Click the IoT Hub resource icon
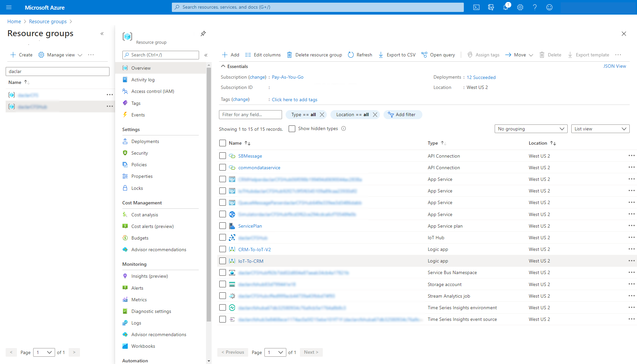This screenshot has width=637, height=364. tap(232, 238)
